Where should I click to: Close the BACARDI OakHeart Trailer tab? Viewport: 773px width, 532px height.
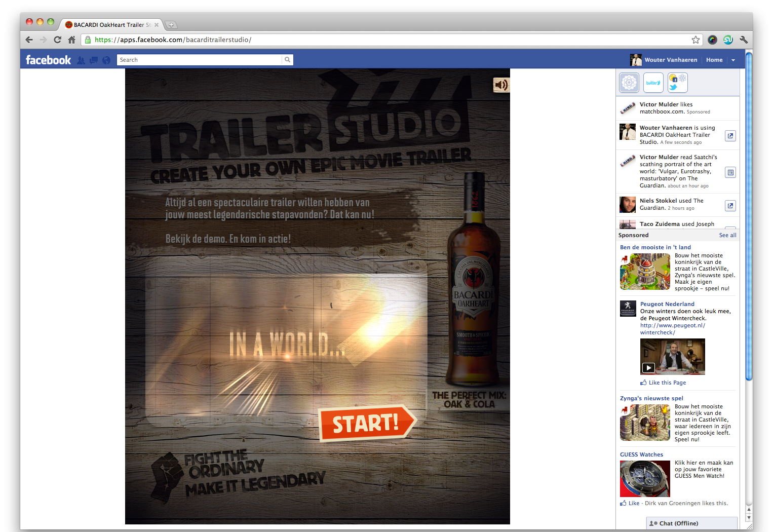(x=157, y=24)
